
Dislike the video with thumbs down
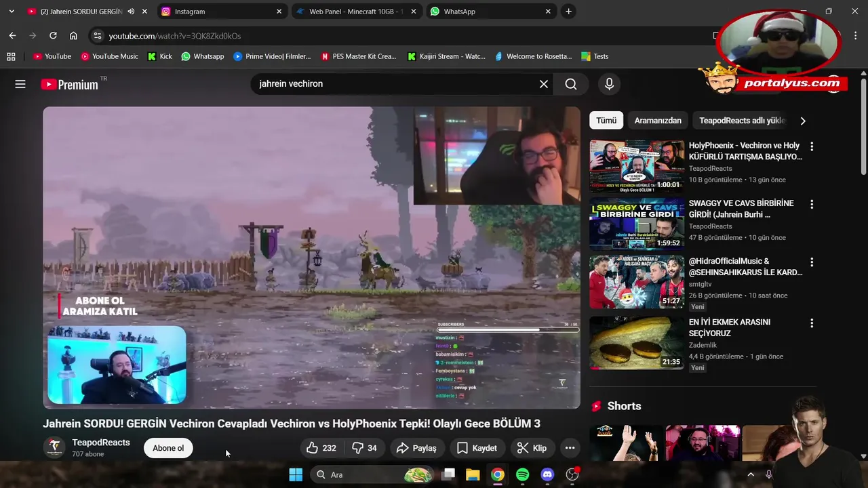click(x=365, y=448)
